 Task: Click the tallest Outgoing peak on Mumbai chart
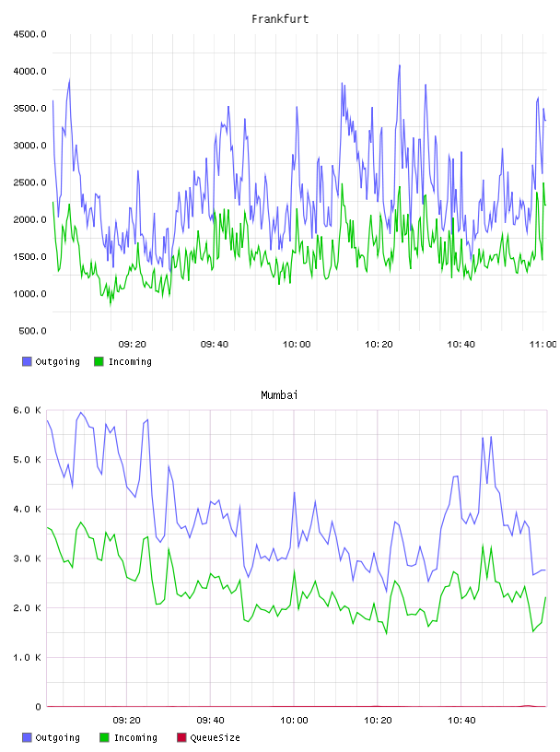[80, 413]
